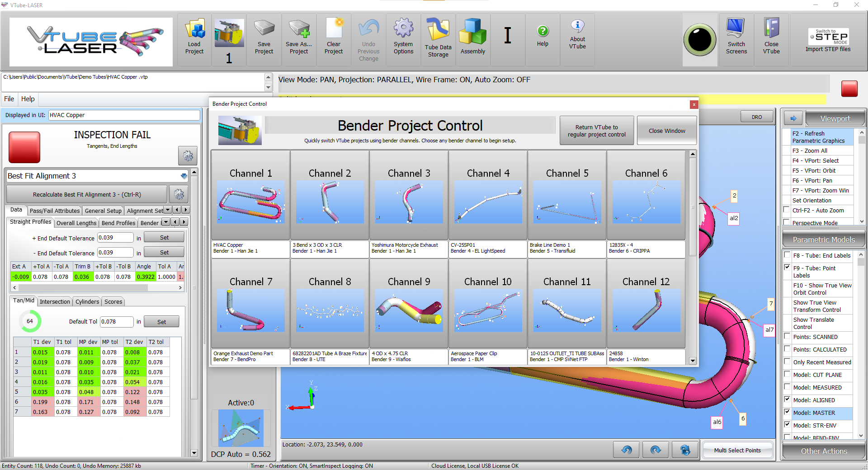Switch to General Setup tab
This screenshot has height=470, width=868.
(103, 211)
